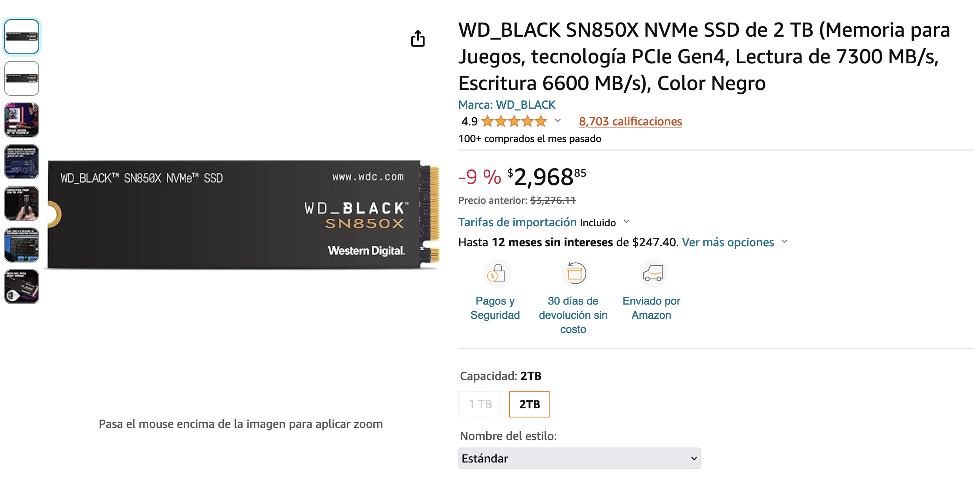This screenshot has width=980, height=485.
Task: Click the Pagos y Seguridad lock icon
Action: point(497,273)
